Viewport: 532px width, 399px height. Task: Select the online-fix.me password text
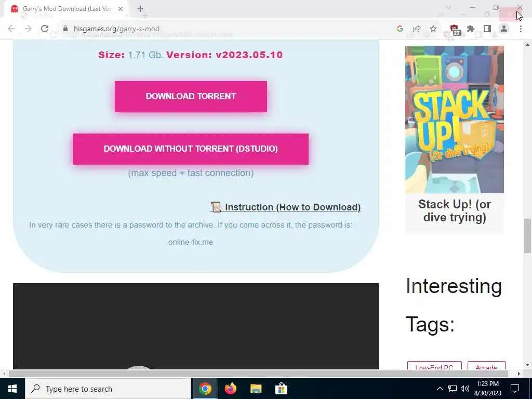click(191, 242)
